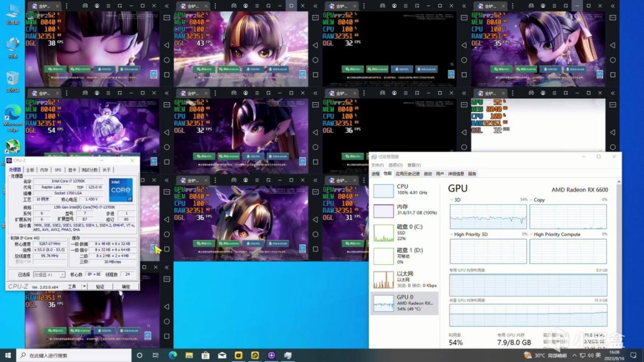Show hidden system tray icons
The height and width of the screenshot is (362, 644).
coord(574,355)
